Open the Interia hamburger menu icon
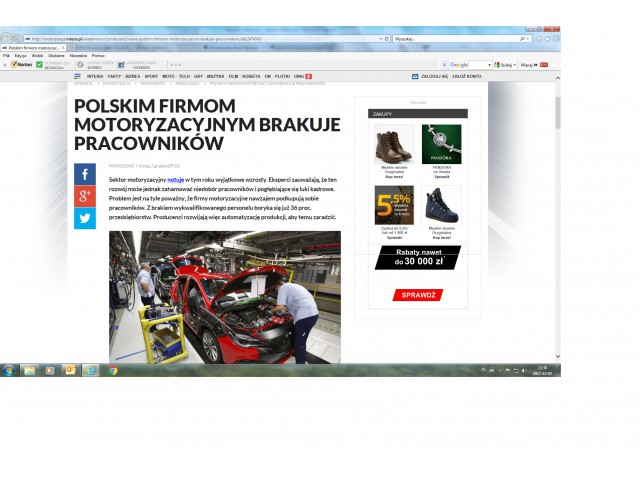Screen dimensions: 640x480 (x=78, y=76)
